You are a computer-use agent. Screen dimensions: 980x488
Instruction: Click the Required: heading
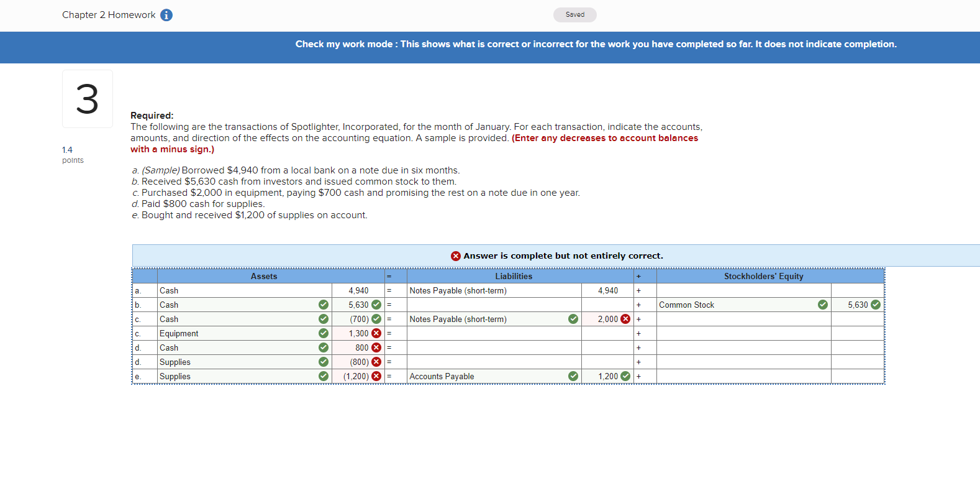click(152, 116)
